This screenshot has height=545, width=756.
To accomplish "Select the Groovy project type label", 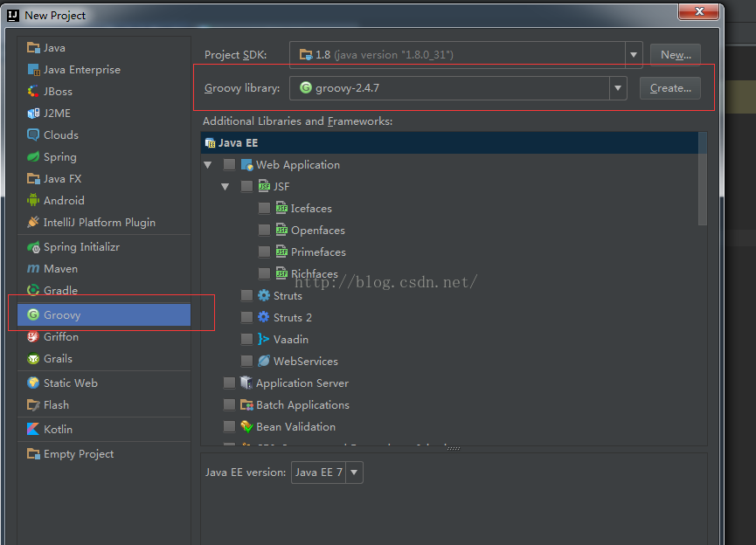I will tap(62, 314).
